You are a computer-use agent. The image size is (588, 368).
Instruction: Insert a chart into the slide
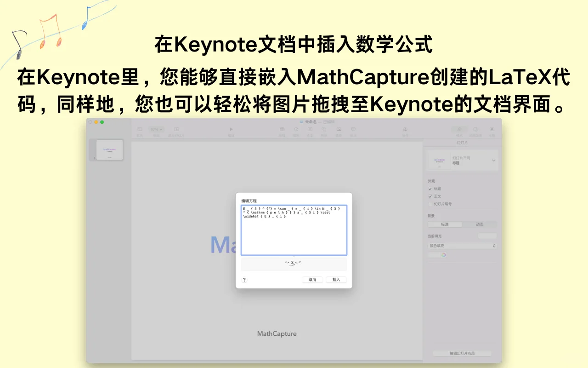click(296, 129)
